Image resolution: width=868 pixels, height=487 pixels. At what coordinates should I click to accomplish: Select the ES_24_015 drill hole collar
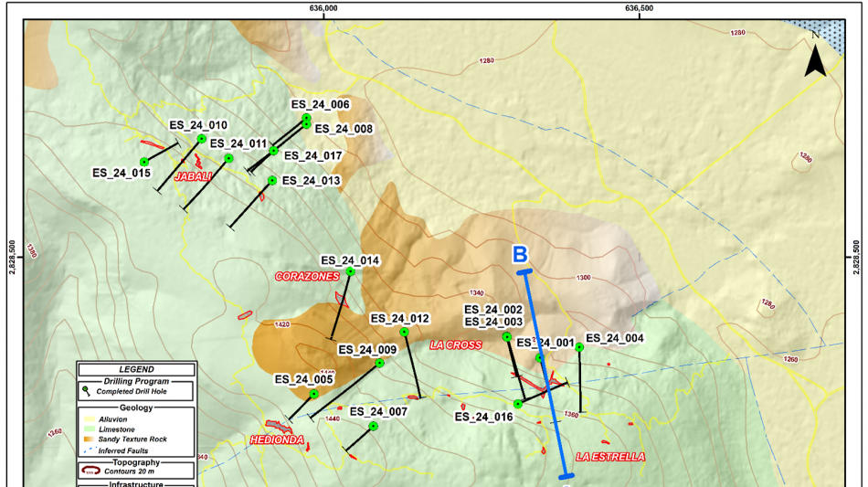click(144, 162)
